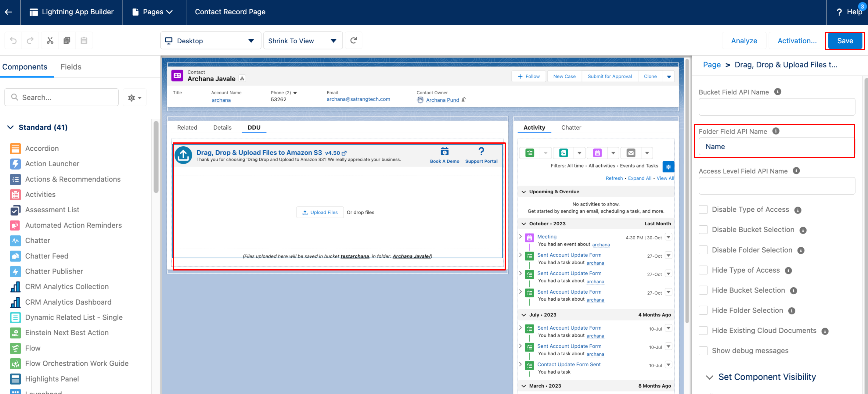868x394 pixels.
Task: Check Hide Folder Selection option
Action: [x=703, y=310]
